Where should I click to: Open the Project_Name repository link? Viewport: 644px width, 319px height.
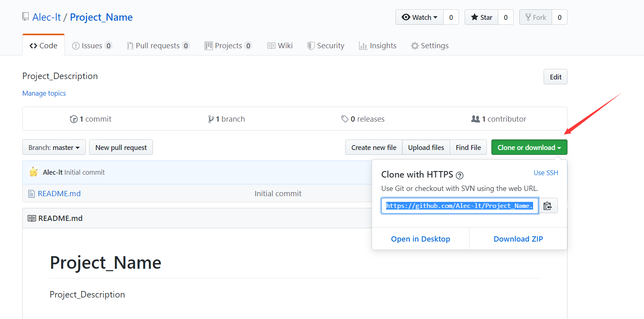(x=101, y=17)
